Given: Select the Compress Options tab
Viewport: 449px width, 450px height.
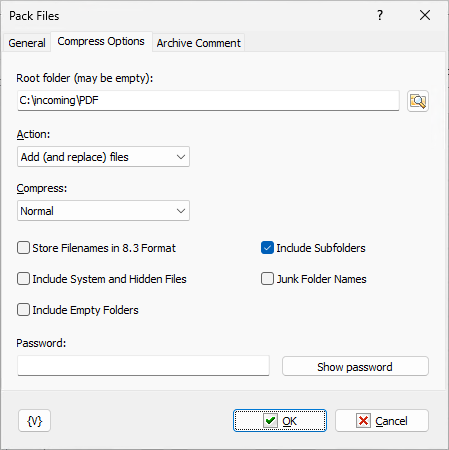Looking at the screenshot, I should coord(101,41).
